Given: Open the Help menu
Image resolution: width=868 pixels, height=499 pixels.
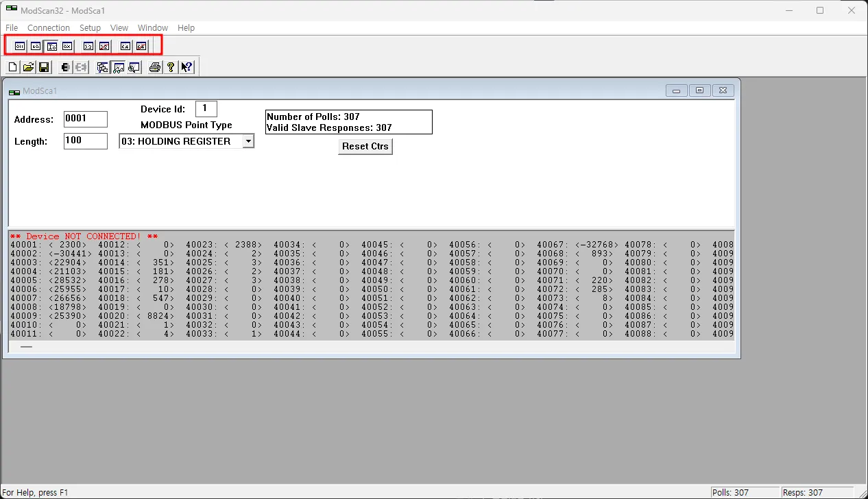Looking at the screenshot, I should pos(186,28).
